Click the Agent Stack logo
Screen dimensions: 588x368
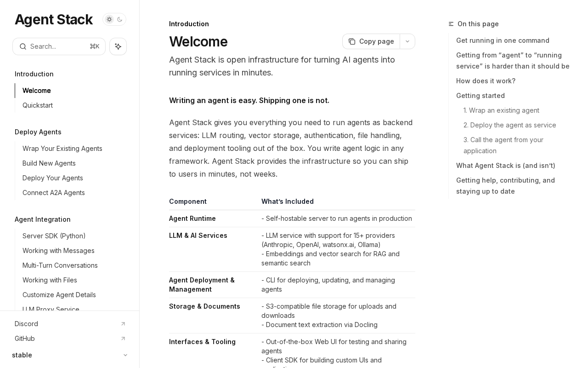tap(54, 19)
